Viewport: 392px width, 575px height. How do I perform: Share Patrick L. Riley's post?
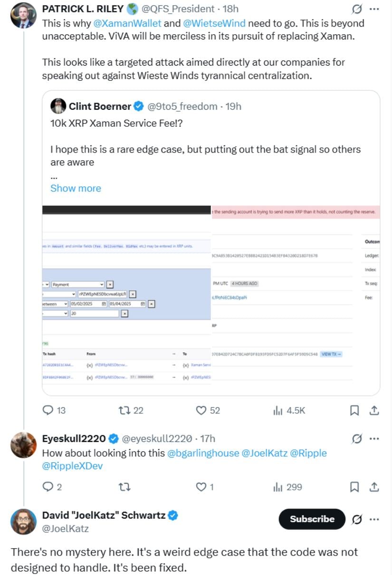pyautogui.click(x=374, y=411)
